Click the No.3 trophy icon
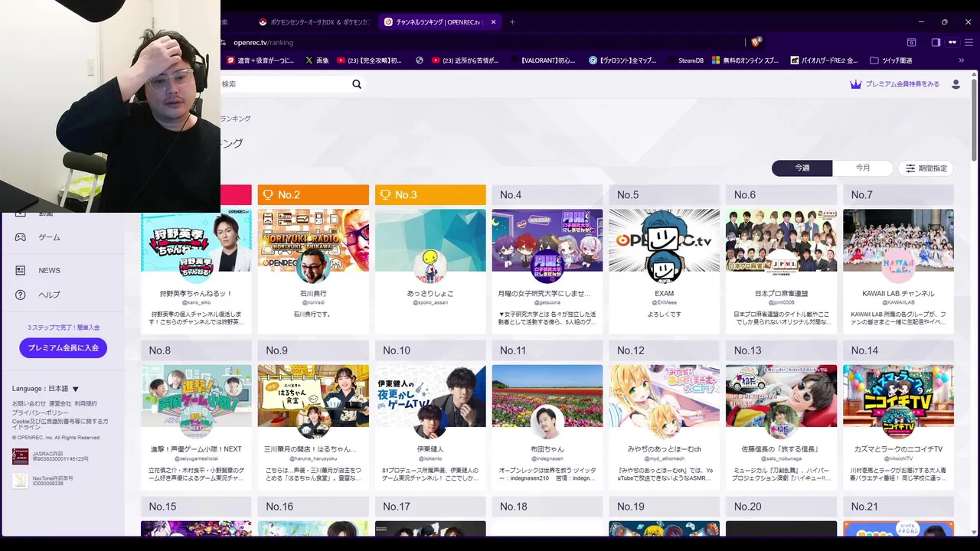The height and width of the screenshot is (551, 980). (385, 195)
